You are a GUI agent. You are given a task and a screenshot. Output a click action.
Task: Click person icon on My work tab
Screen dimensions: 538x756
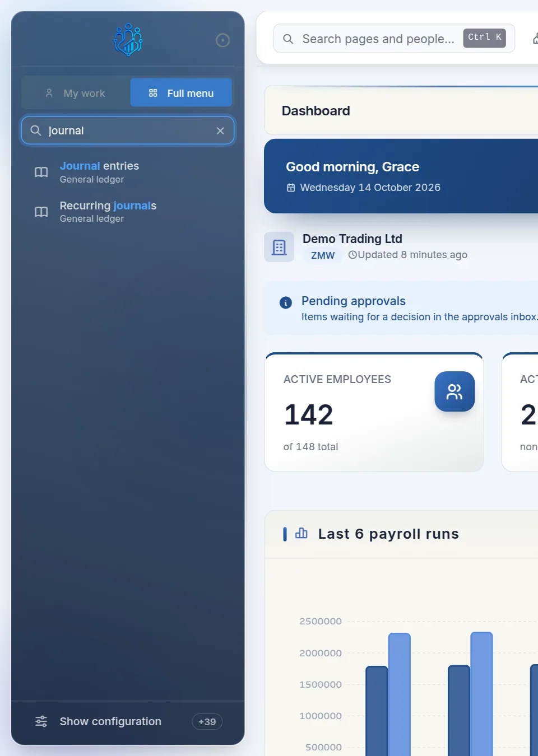pyautogui.click(x=49, y=93)
